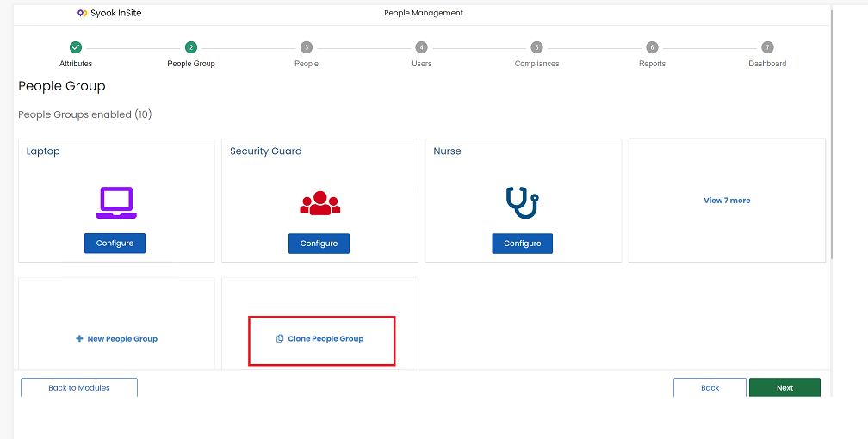
Task: Click the green Attributes checkmark step icon
Action: [76, 47]
